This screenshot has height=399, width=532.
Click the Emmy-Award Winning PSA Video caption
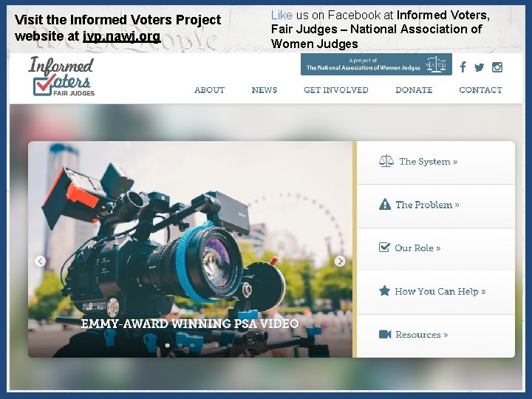(190, 324)
